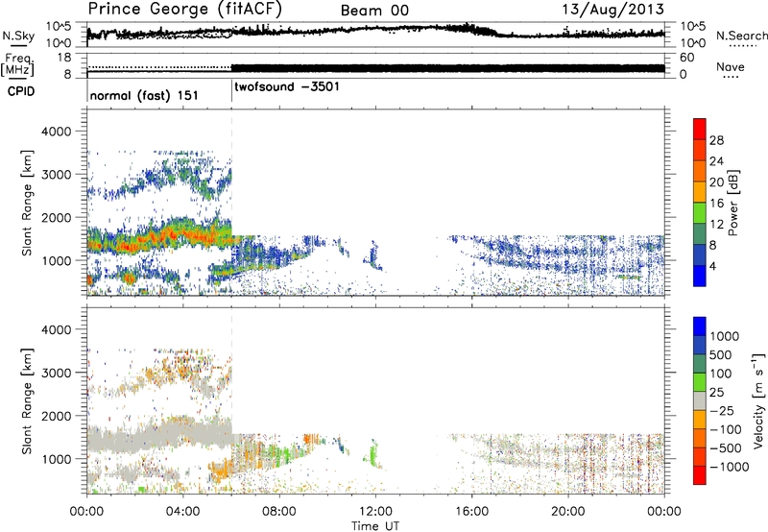The width and height of the screenshot is (768, 532).
Task: Click the "N.Sky" legend label
Action: pyautogui.click(x=18, y=36)
